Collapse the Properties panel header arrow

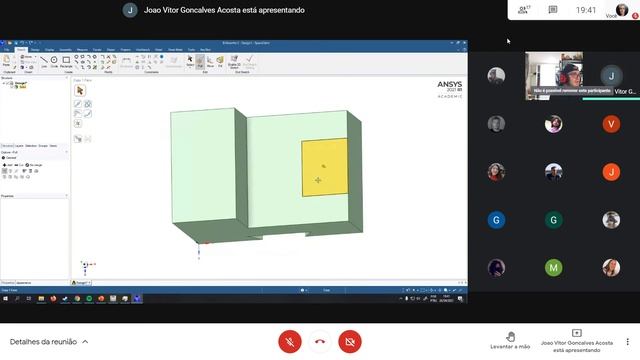pos(67,196)
